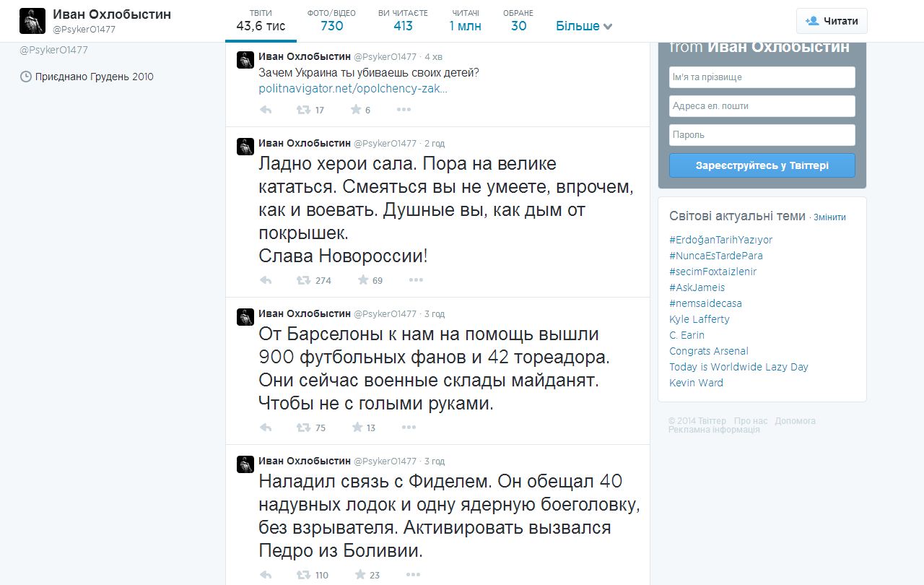Open more options on 'Фиделем' tweet
Image resolution: width=924 pixels, height=585 pixels.
(x=413, y=575)
